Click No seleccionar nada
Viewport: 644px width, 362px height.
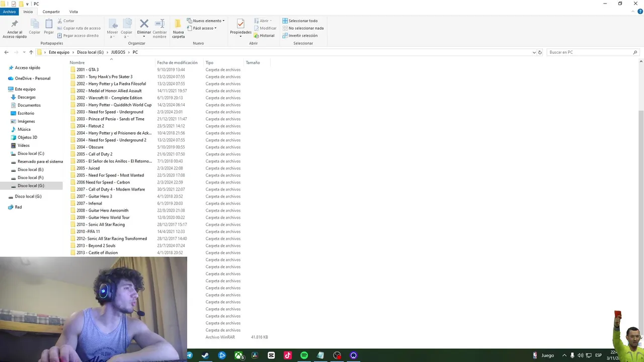pyautogui.click(x=303, y=28)
